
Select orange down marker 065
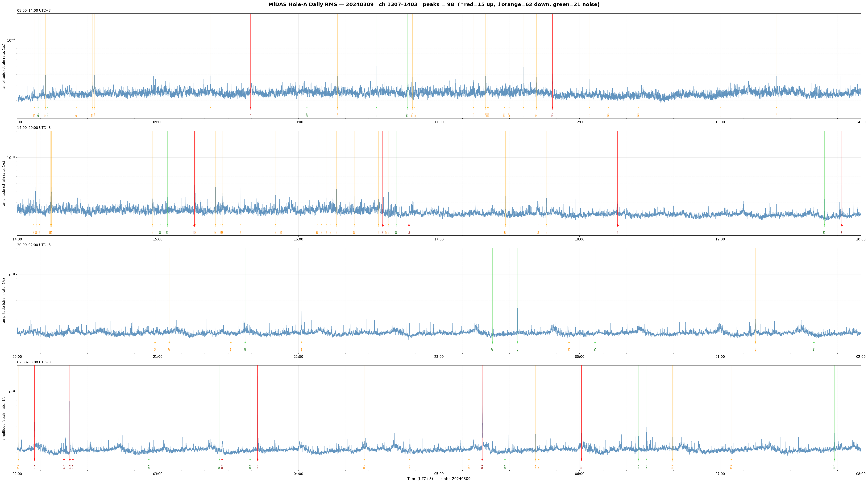(x=169, y=342)
